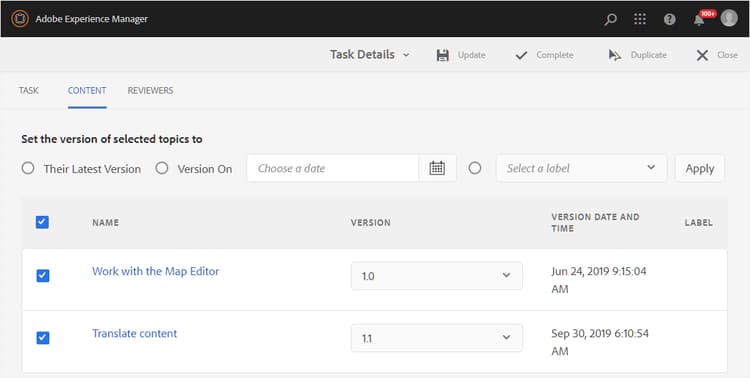
Task: Open the calendar date picker icon
Action: click(x=437, y=168)
